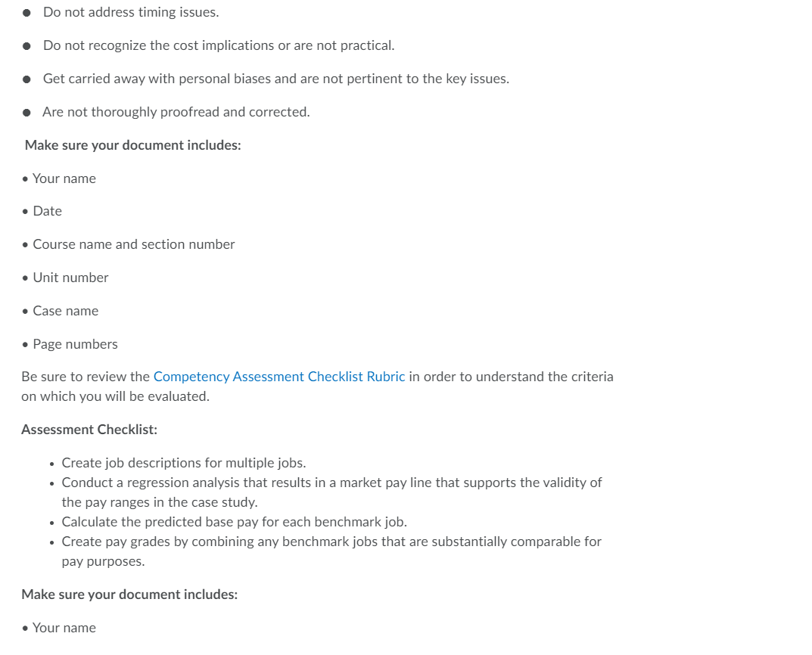Image resolution: width=812 pixels, height=655 pixels.
Task: Click the 'Create pay grades' checklist item
Action: coord(331,542)
